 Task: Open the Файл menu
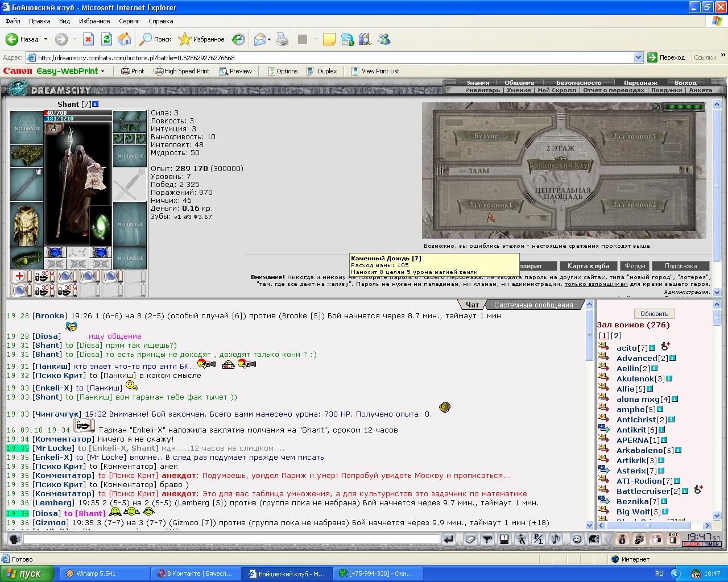[13, 21]
